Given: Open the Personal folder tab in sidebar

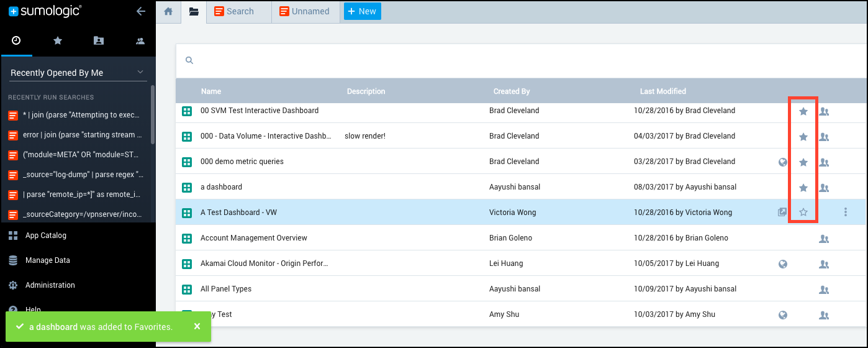Looking at the screenshot, I should pyautogui.click(x=99, y=40).
